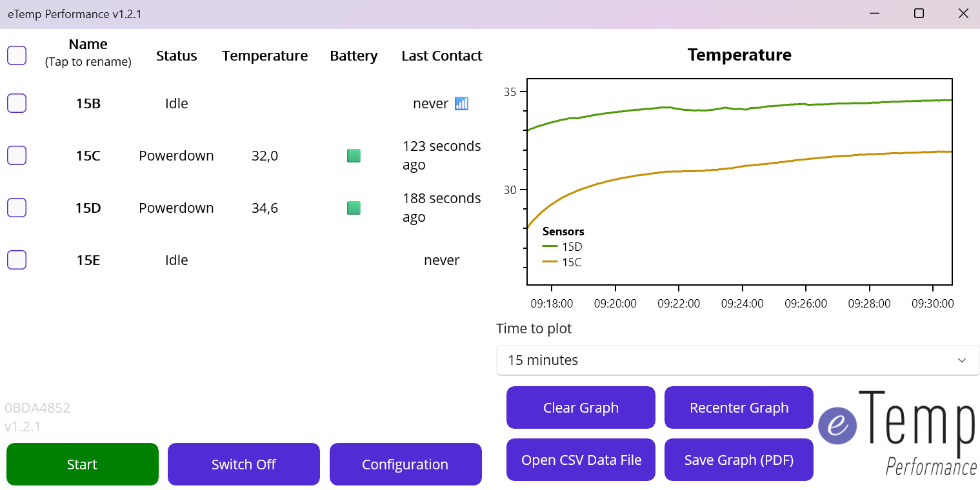Enable the checkbox next to sensor 15D

coord(17,208)
